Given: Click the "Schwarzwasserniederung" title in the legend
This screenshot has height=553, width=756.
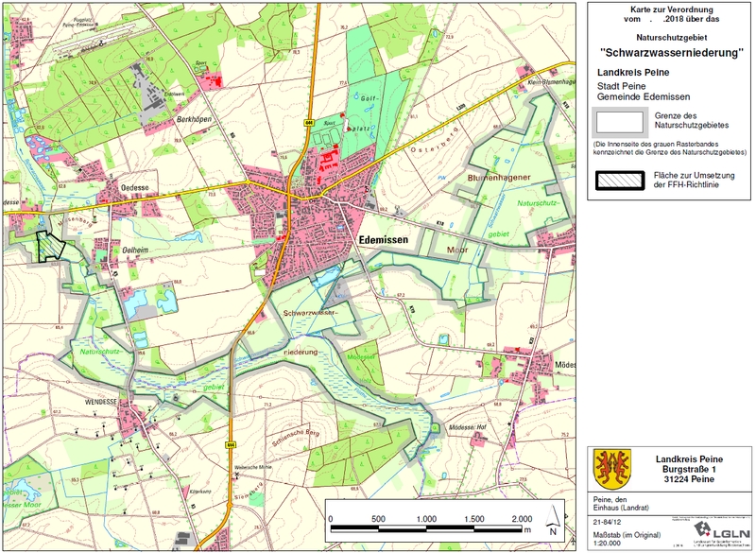Looking at the screenshot, I should click(x=672, y=54).
